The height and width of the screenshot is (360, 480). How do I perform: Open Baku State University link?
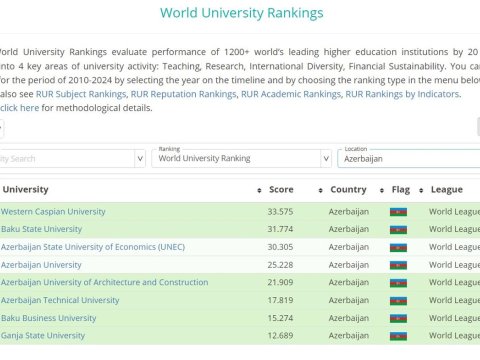(x=42, y=229)
